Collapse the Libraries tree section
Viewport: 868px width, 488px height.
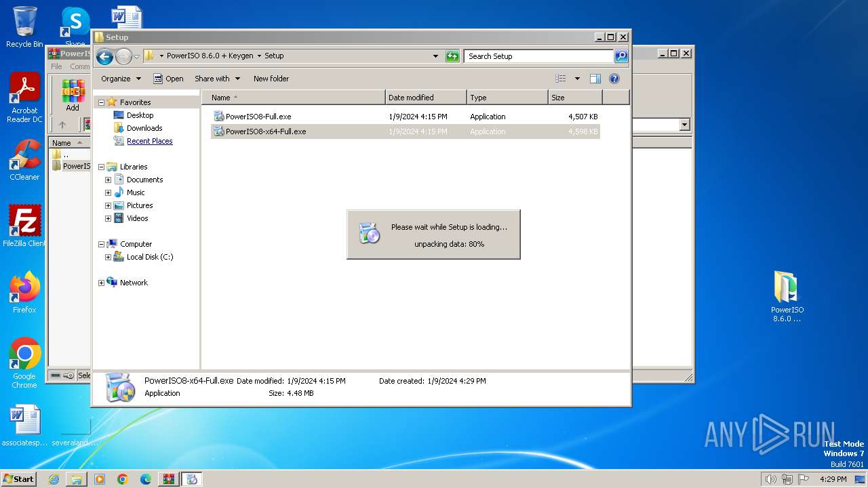coord(102,167)
